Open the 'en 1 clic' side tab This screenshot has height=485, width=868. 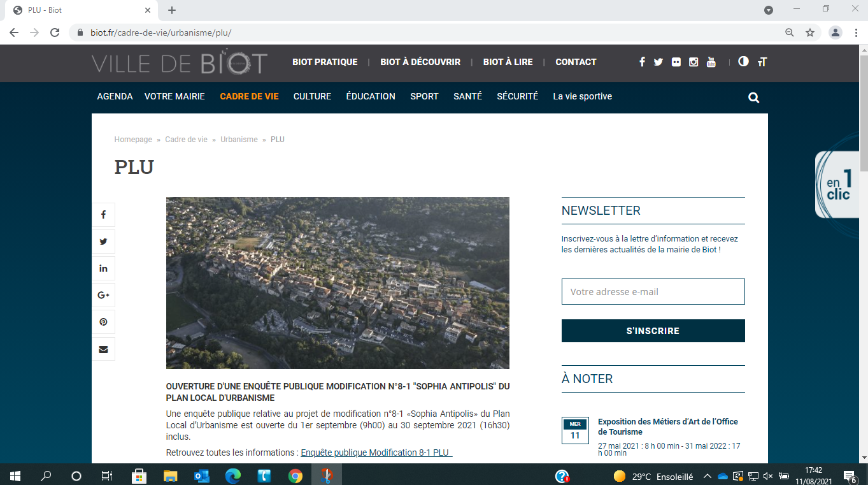837,185
